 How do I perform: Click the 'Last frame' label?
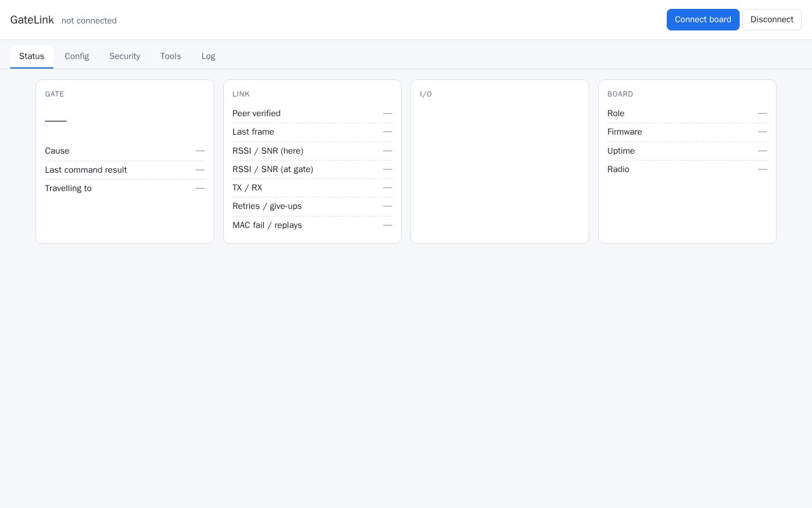[x=253, y=132]
